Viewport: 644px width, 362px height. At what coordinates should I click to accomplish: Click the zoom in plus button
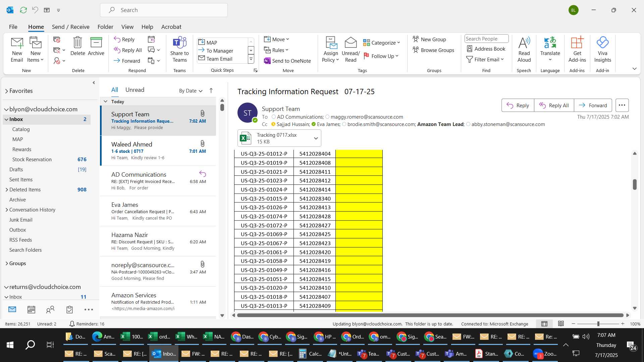click(623, 324)
